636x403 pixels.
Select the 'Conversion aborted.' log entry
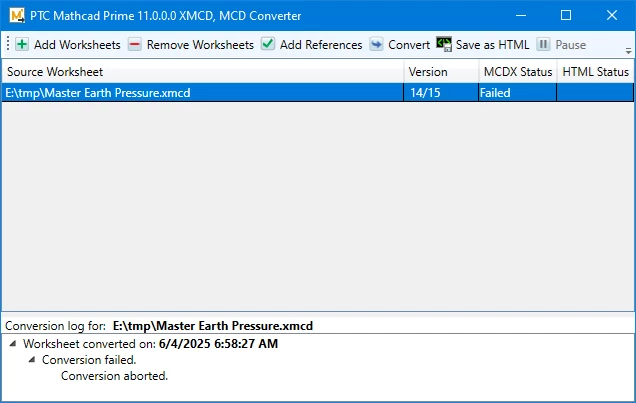coord(114,376)
